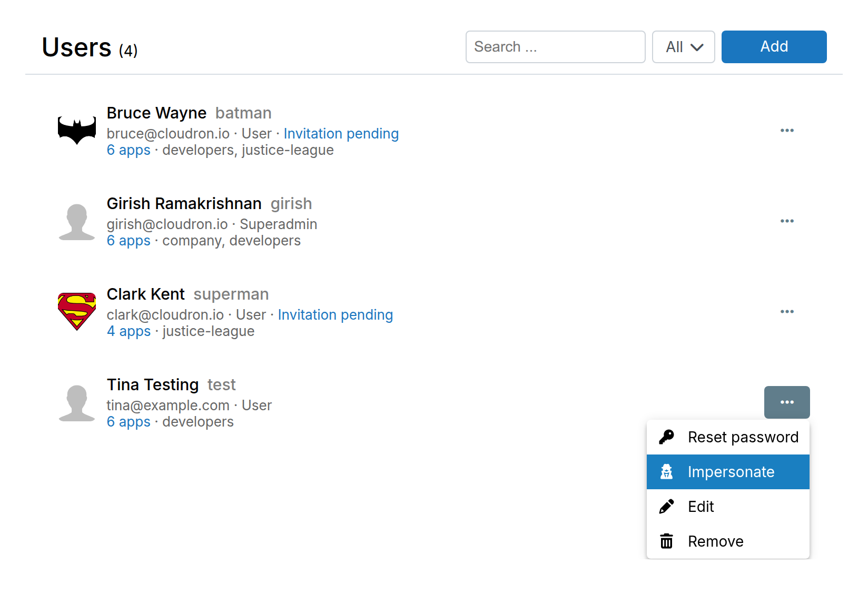
Task: Click the Superadmin role label
Action: (279, 224)
